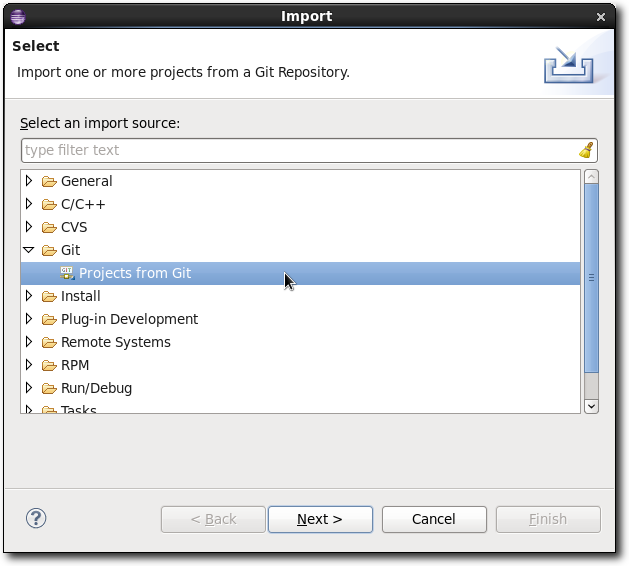This screenshot has height=566, width=629.
Task: Expand the Remote Systems category arrow
Action: click(x=30, y=342)
